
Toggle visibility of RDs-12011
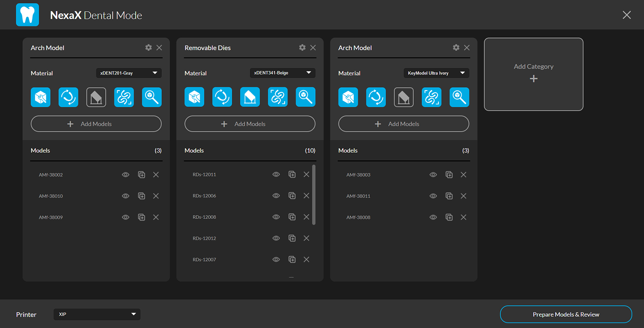pyautogui.click(x=276, y=174)
